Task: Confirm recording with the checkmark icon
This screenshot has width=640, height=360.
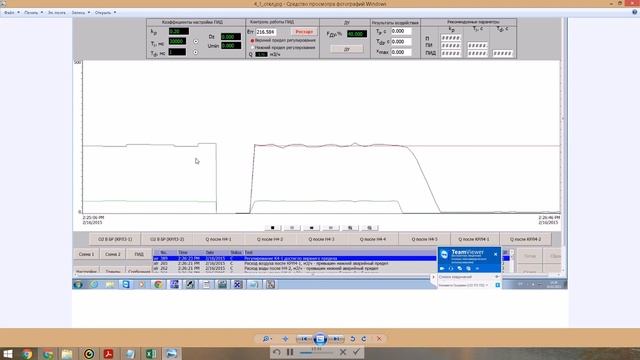Action: click(356, 352)
